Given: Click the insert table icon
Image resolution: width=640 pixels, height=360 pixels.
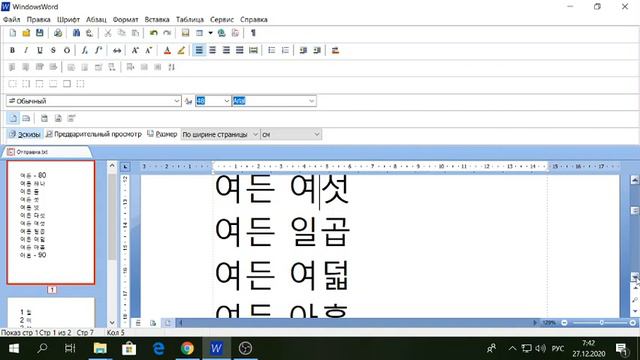Looking at the screenshot, I should pos(199,33).
